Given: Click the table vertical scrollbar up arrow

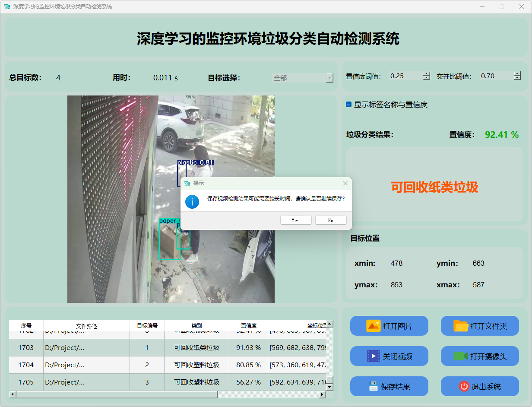Looking at the screenshot, I should (x=329, y=324).
